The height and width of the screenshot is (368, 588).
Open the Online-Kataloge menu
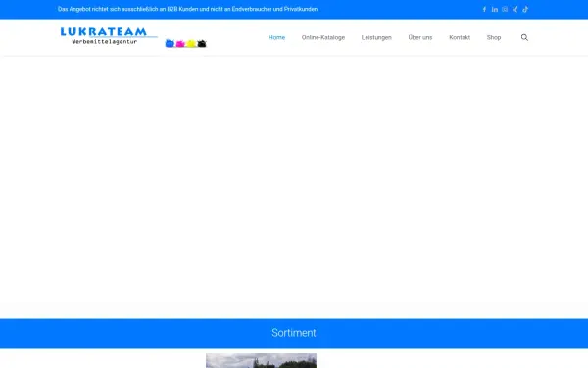coord(323,37)
